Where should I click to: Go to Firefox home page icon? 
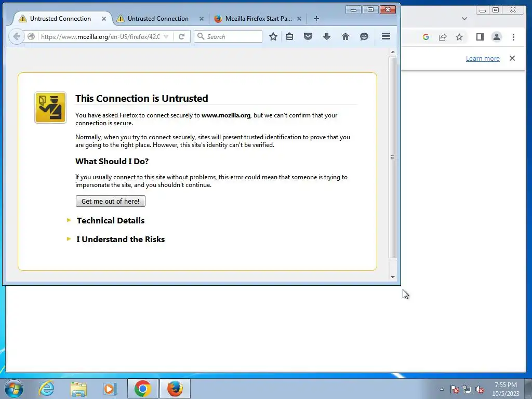pos(345,36)
